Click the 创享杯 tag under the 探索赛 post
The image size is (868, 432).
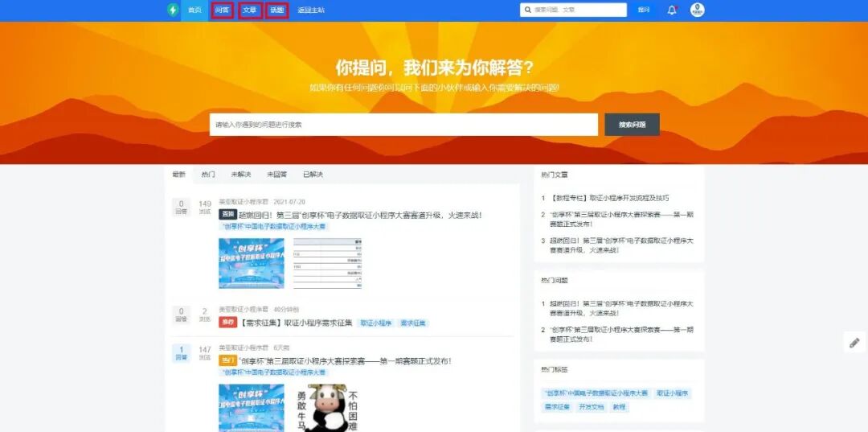pos(273,372)
